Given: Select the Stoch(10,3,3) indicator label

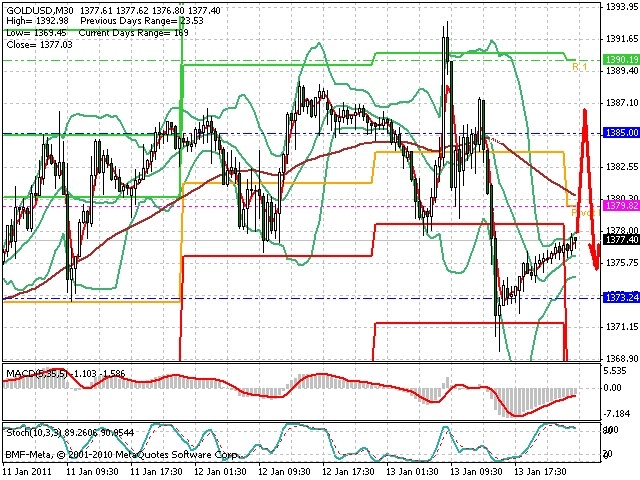Looking at the screenshot, I should coord(33,432).
